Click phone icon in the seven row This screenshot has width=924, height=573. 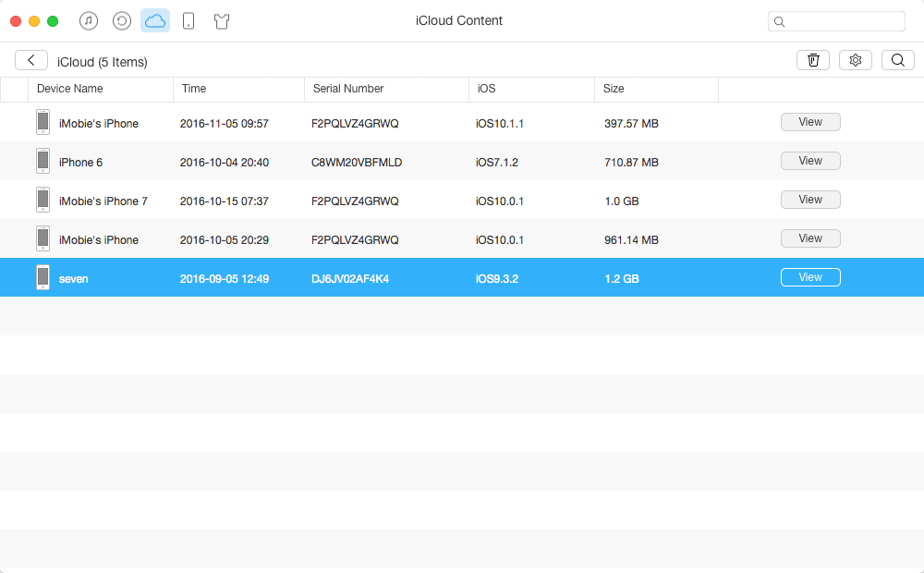click(x=43, y=277)
